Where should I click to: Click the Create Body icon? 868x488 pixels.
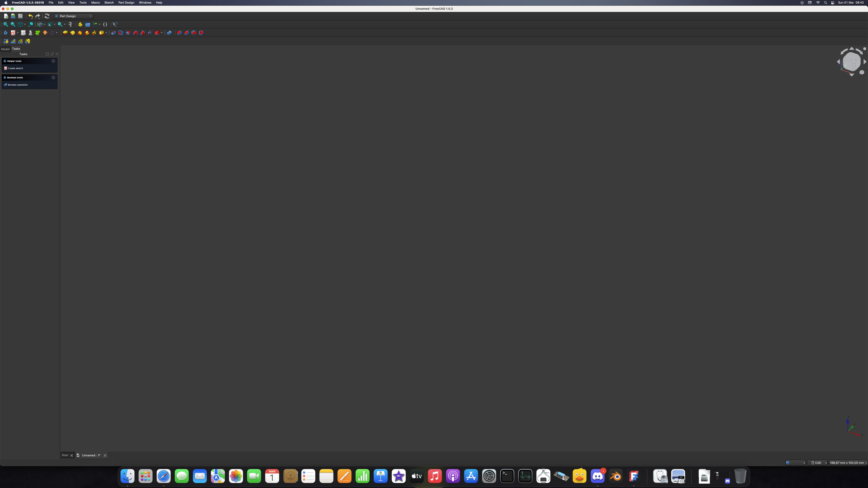click(6, 33)
